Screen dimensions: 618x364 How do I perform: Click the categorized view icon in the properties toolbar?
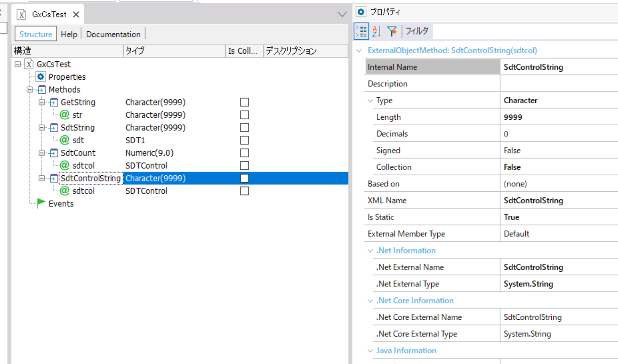(361, 31)
